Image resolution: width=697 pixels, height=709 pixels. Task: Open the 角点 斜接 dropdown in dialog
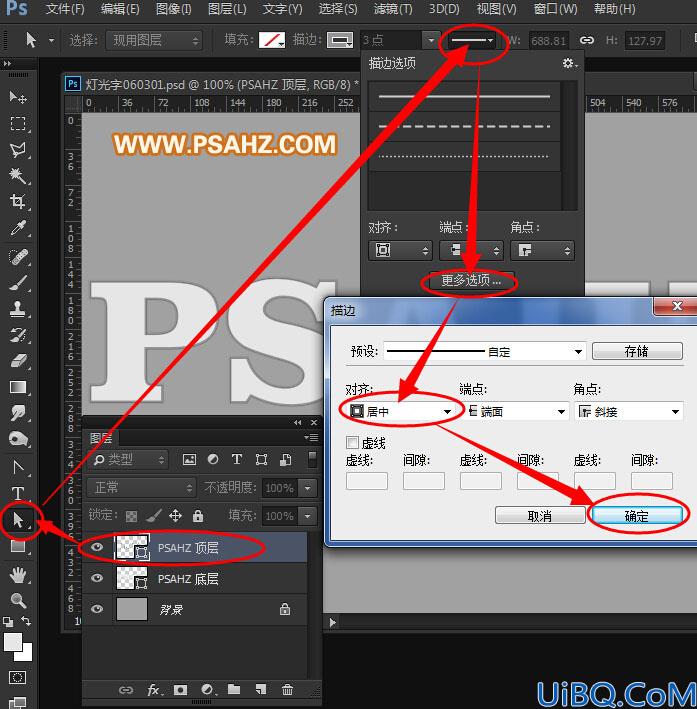tap(629, 411)
